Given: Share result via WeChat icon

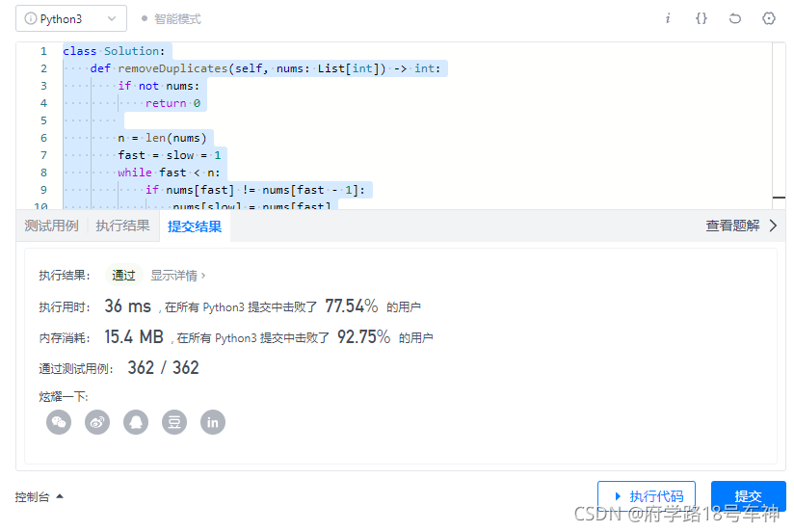Looking at the screenshot, I should click(59, 422).
